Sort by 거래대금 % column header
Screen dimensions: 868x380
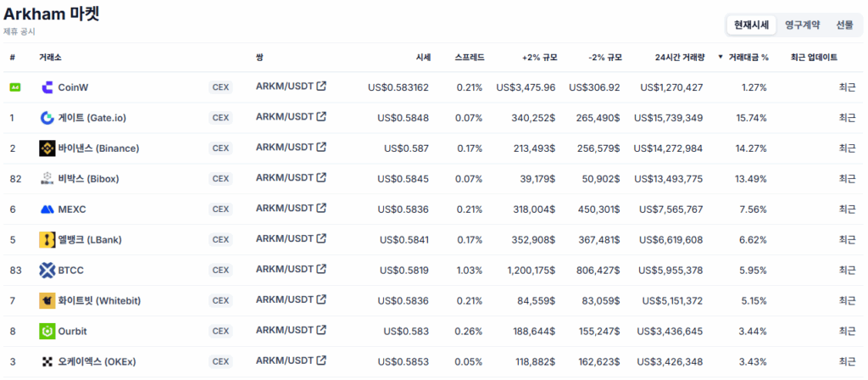pos(743,58)
